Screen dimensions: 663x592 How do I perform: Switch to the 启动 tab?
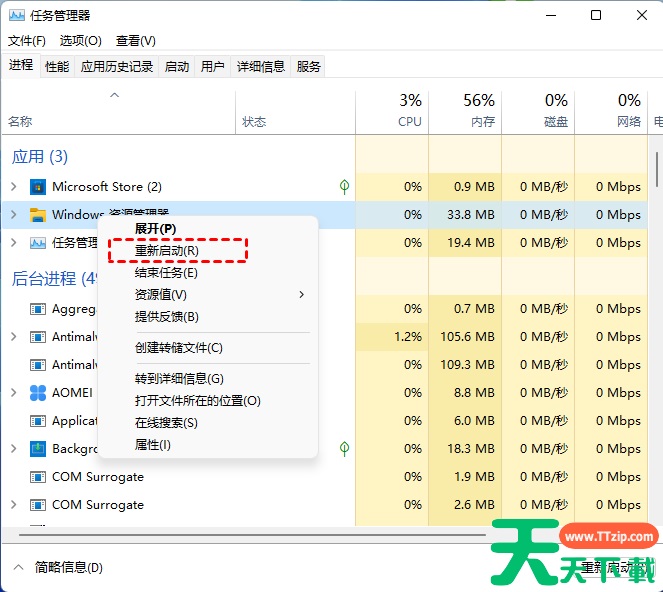click(x=177, y=66)
